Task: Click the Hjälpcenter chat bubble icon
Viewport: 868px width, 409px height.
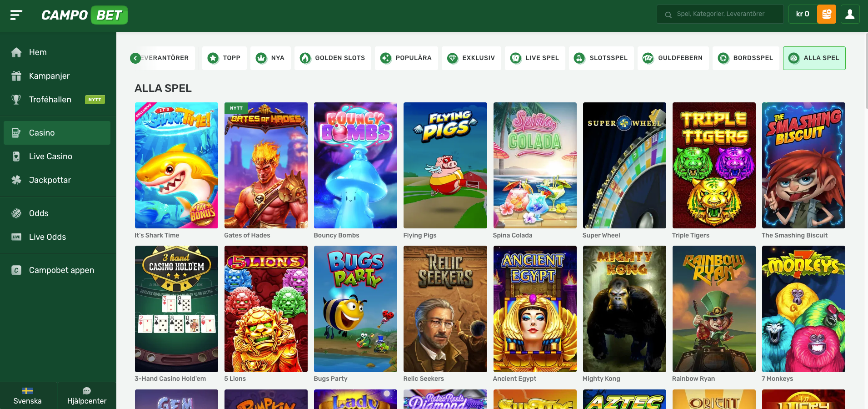Action: pos(86,391)
